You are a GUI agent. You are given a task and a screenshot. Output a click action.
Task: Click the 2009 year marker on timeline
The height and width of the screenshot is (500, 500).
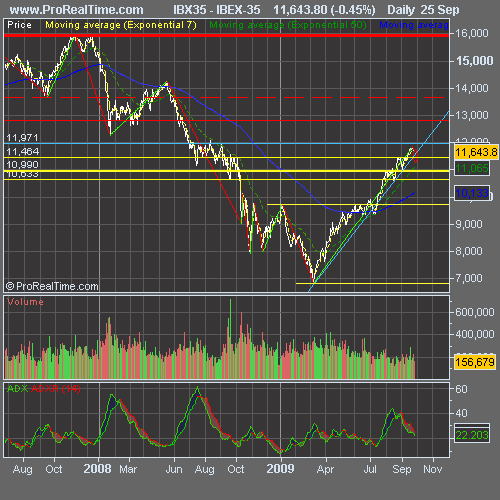pos(280,469)
